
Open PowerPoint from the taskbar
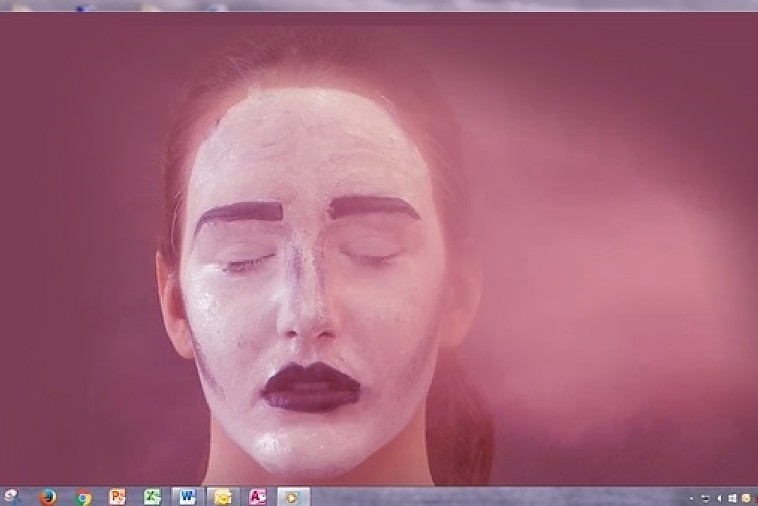(118, 497)
